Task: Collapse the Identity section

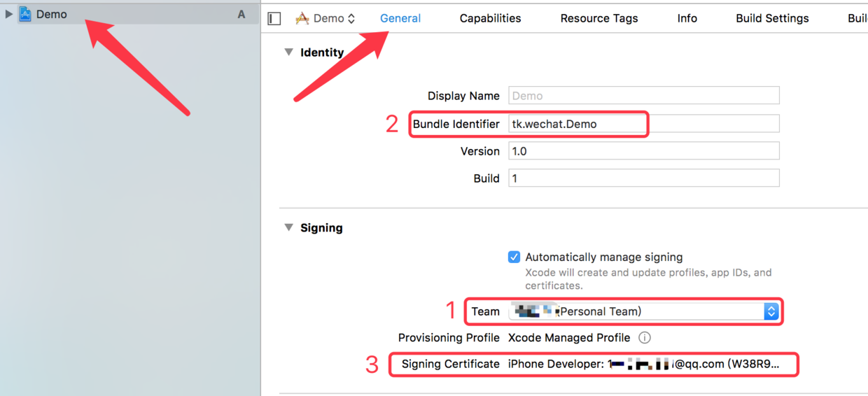Action: [x=288, y=52]
